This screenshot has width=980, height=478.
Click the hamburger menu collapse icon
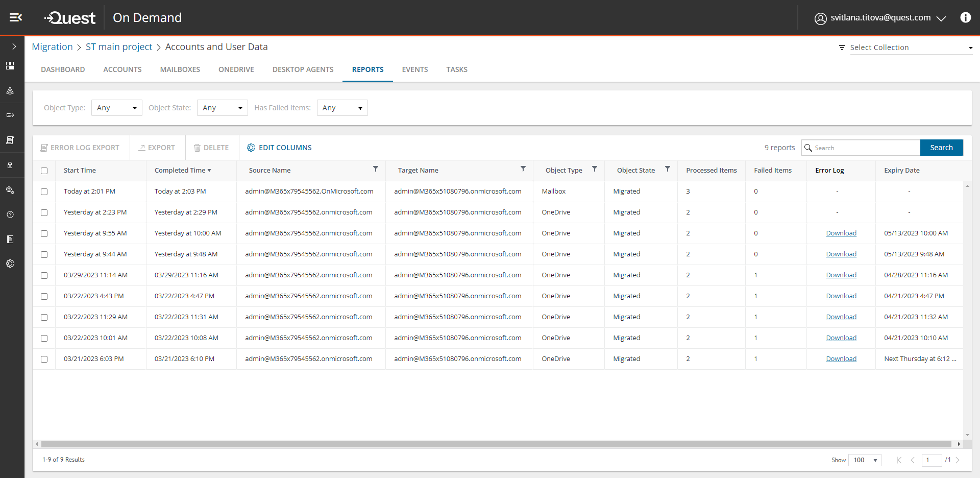15,17
